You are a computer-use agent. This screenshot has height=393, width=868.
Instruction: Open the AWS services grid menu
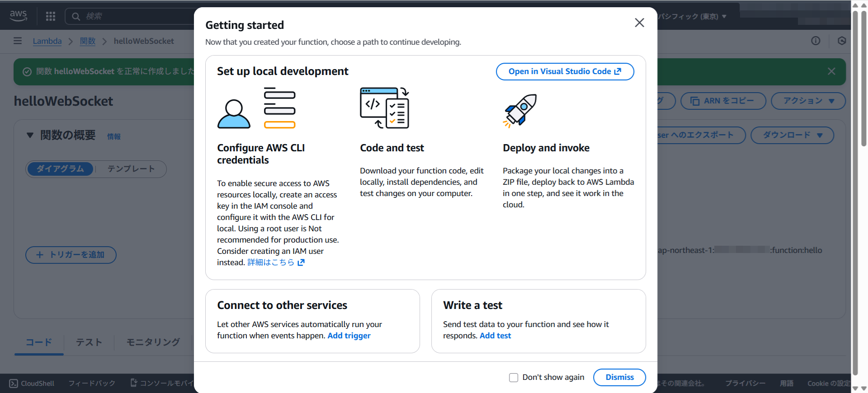[51, 16]
